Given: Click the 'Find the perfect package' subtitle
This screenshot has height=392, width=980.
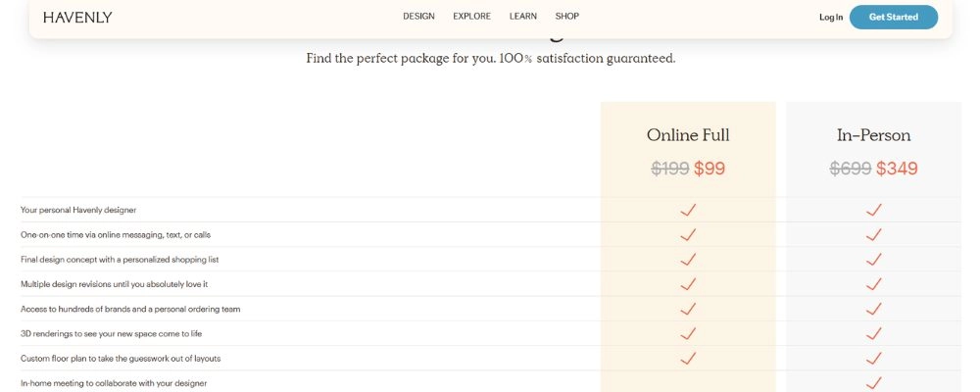Looking at the screenshot, I should (x=491, y=59).
